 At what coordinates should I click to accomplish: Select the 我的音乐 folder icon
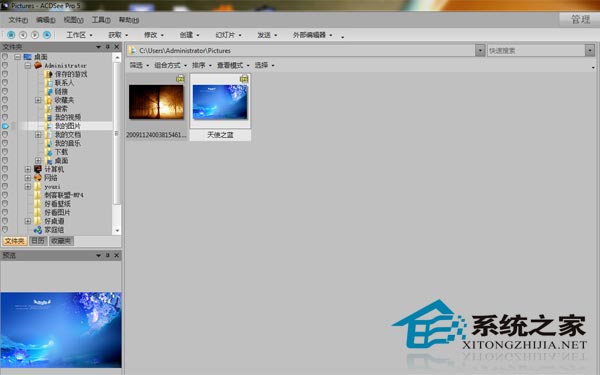pos(49,143)
